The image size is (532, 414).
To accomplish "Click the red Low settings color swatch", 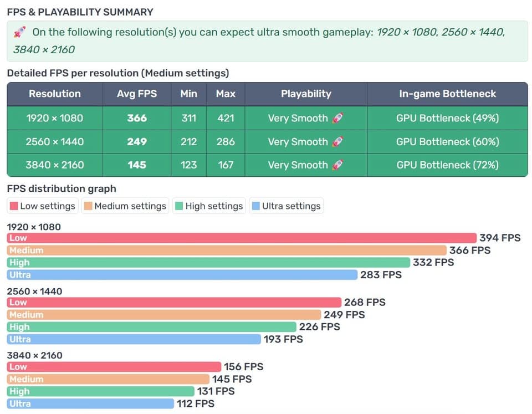I will click(14, 206).
